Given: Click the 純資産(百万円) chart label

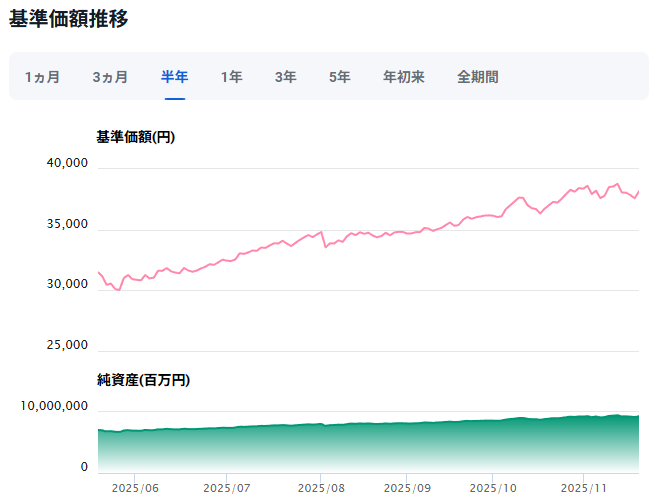Looking at the screenshot, I should point(143,380).
